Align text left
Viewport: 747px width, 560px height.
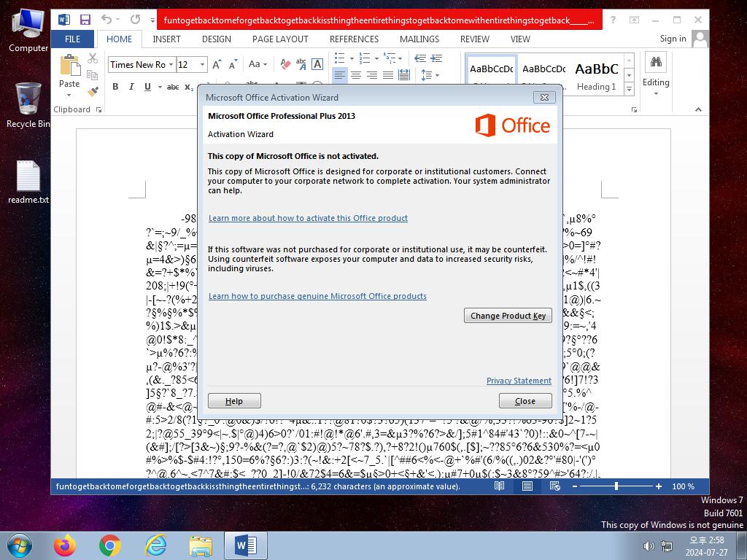tap(340, 75)
